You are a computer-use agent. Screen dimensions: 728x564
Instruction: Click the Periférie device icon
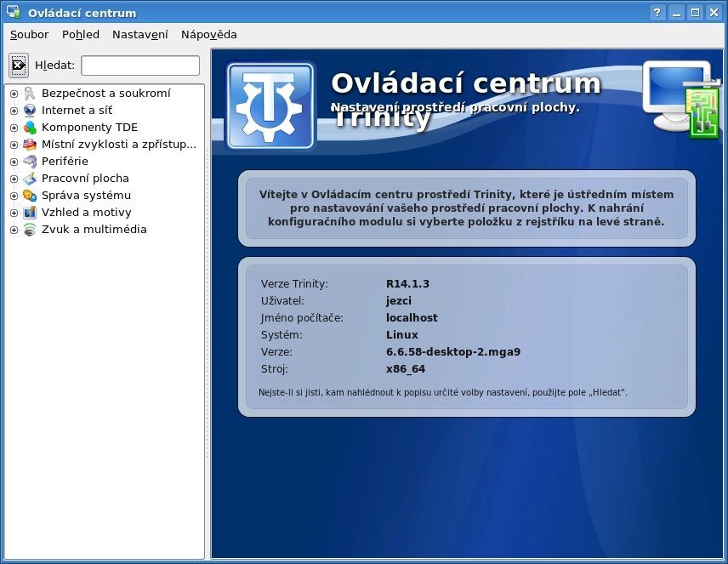pyautogui.click(x=30, y=162)
